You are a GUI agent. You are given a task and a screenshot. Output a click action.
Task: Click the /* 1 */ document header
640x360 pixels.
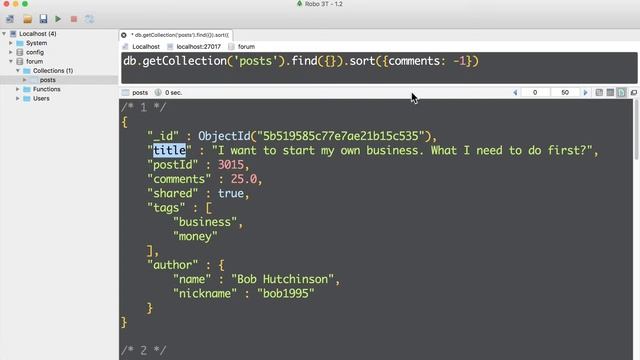(x=143, y=107)
